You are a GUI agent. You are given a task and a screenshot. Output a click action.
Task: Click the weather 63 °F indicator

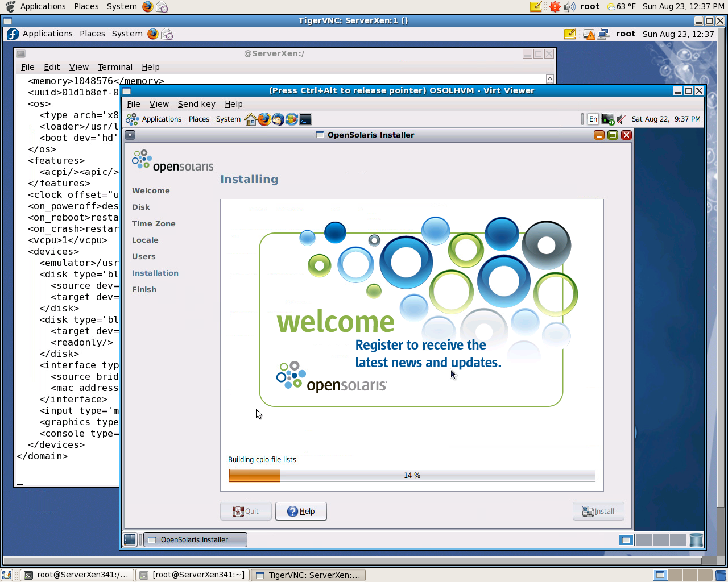click(621, 6)
